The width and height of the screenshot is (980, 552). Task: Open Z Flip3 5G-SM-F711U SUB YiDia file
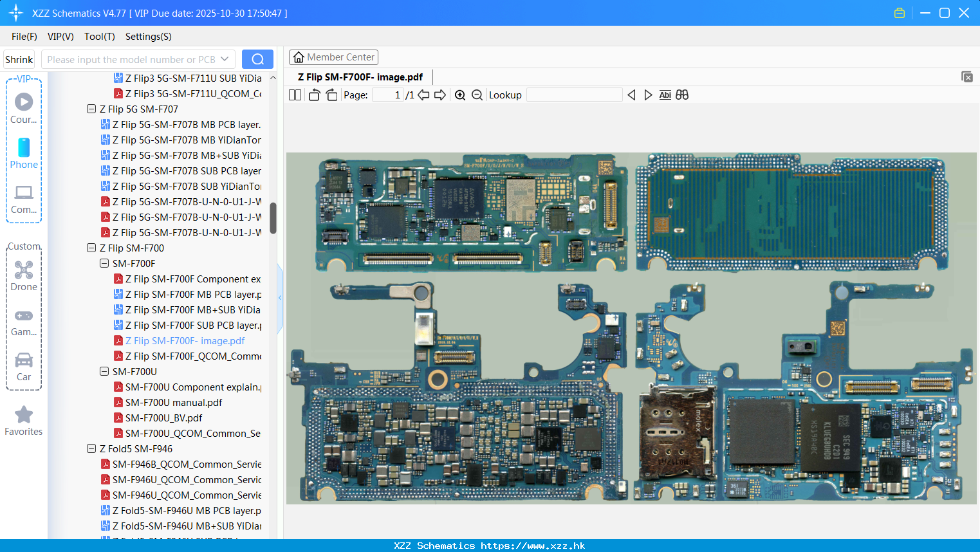coord(187,78)
